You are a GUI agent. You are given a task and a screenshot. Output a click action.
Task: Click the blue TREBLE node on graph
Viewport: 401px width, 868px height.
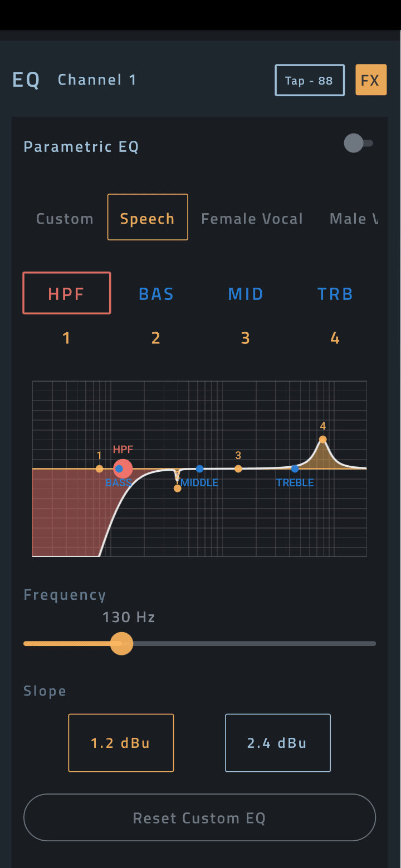point(295,468)
